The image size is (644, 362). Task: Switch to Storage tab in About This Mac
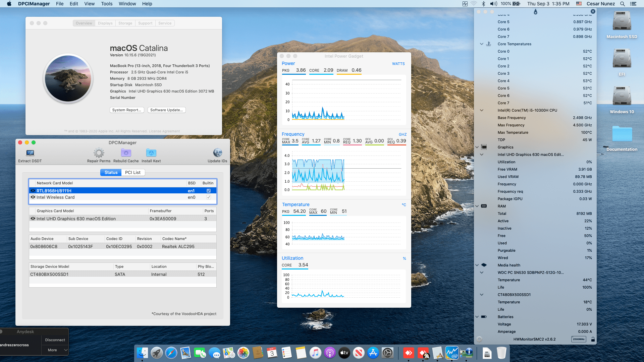point(125,23)
